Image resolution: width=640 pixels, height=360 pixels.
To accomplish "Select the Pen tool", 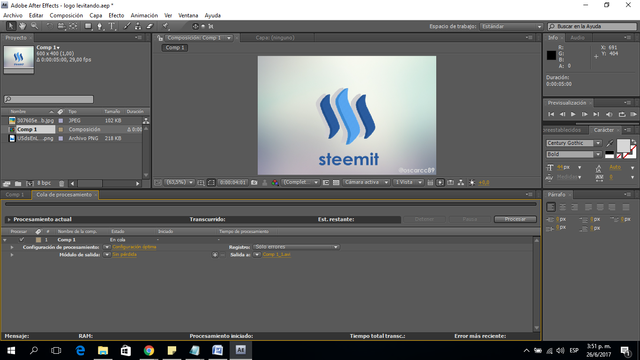I will click(x=100, y=26).
